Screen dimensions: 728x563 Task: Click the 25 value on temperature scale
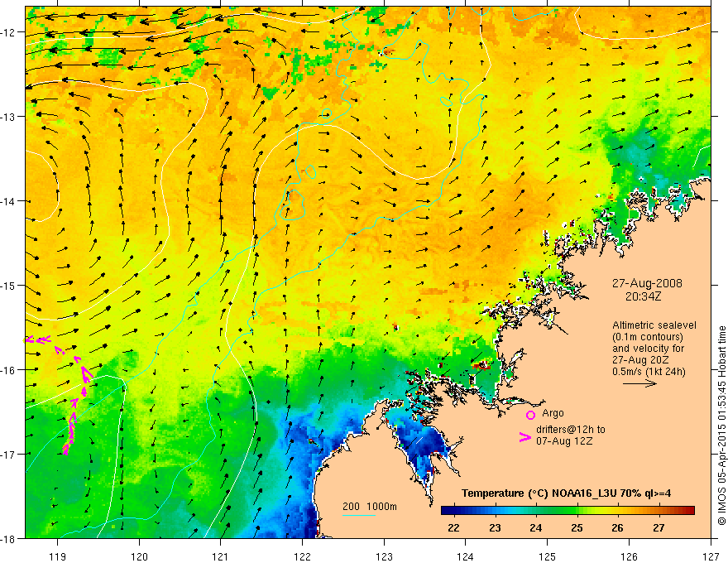pos(577,528)
